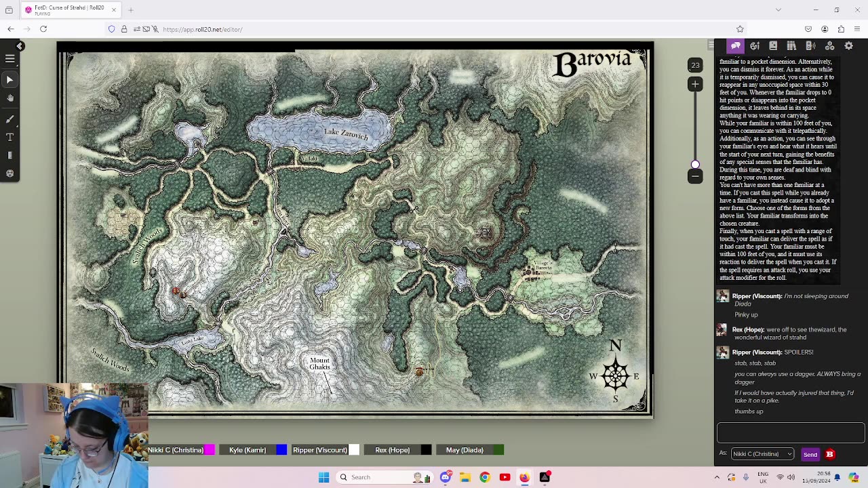Open the browser account icon
This screenshot has height=488, width=868.
[825, 29]
